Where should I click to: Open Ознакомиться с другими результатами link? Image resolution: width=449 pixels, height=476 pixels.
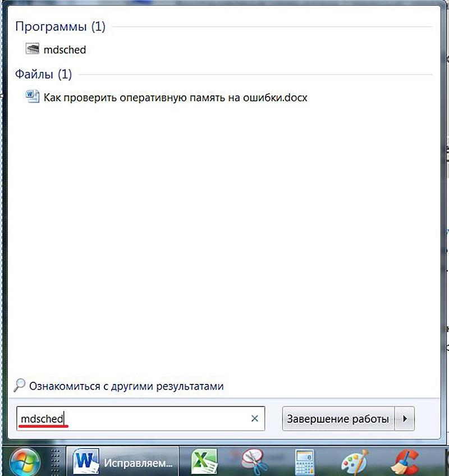(126, 386)
